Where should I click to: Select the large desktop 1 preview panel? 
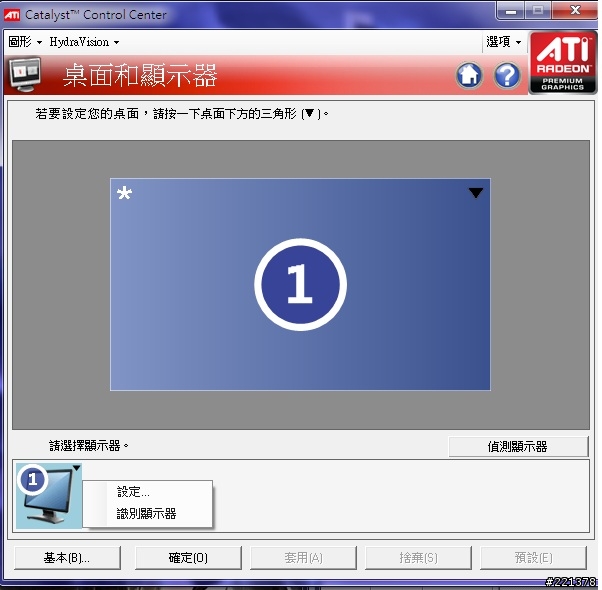pyautogui.click(x=300, y=284)
